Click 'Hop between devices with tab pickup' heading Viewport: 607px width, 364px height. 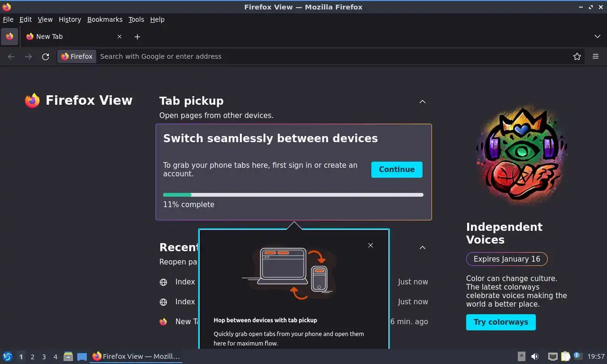pos(265,320)
